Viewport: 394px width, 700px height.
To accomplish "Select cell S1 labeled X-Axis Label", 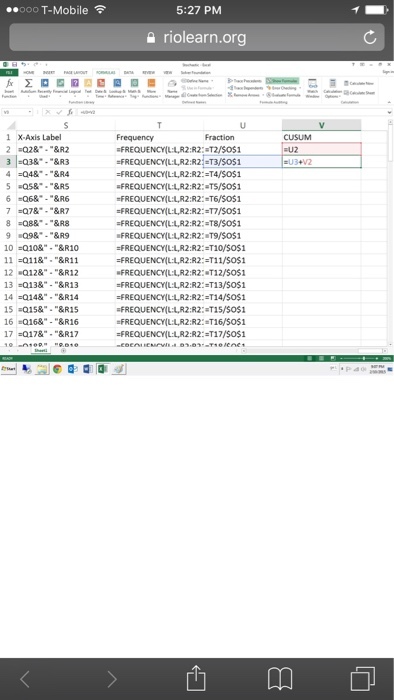I will tap(66, 137).
